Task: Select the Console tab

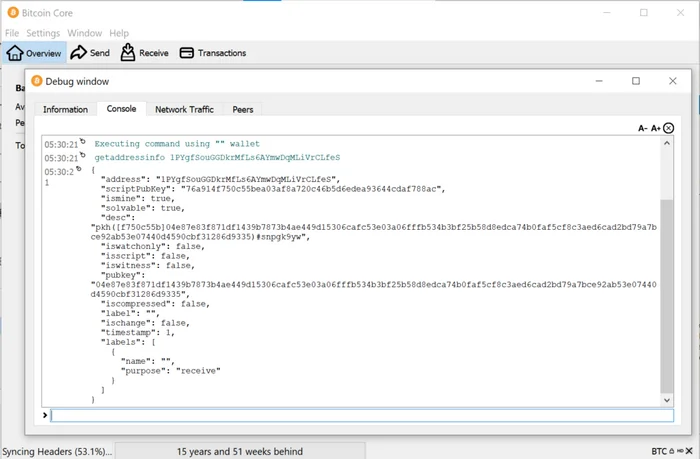Action: pyautogui.click(x=121, y=109)
